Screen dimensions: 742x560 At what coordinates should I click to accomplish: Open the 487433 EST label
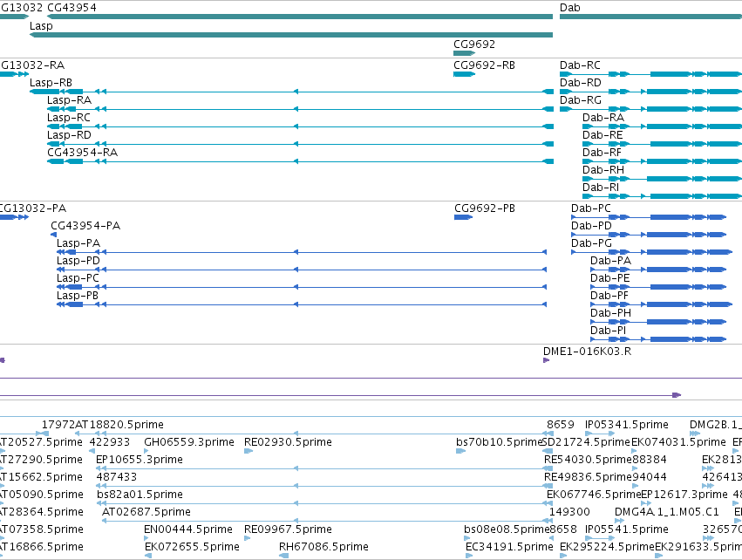[x=117, y=477]
